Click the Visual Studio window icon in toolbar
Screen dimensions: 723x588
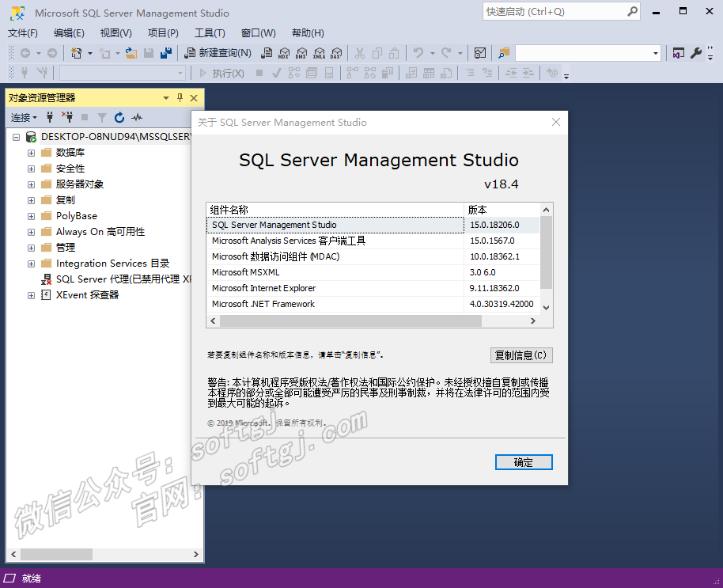pyautogui.click(x=678, y=53)
